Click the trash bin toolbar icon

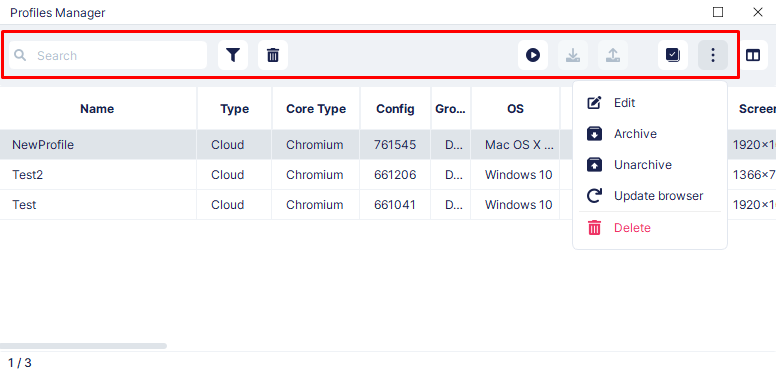point(273,55)
